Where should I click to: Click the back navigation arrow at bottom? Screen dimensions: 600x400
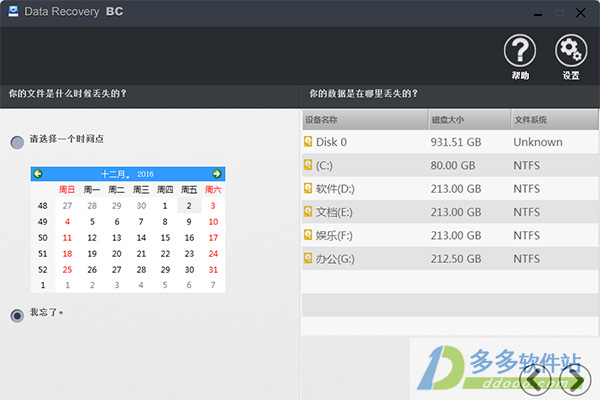point(537,380)
